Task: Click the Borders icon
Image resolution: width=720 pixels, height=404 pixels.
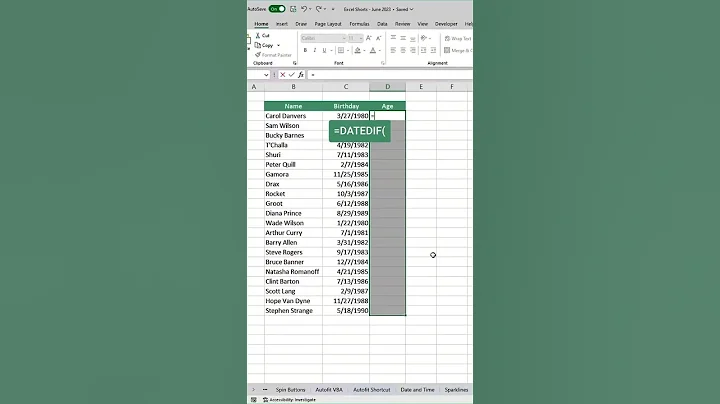Action: (341, 50)
